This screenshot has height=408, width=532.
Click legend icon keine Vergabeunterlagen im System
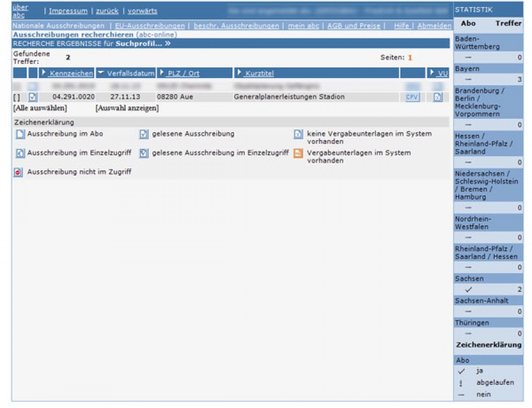pos(298,134)
